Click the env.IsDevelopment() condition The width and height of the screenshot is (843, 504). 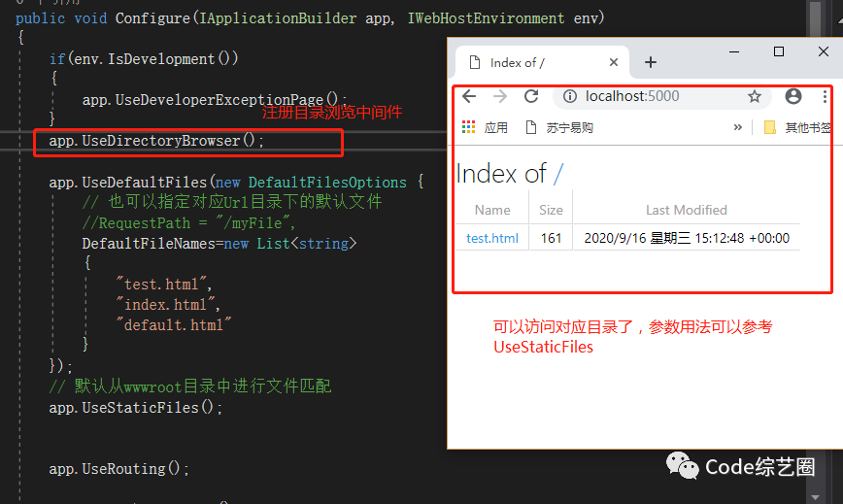152,59
